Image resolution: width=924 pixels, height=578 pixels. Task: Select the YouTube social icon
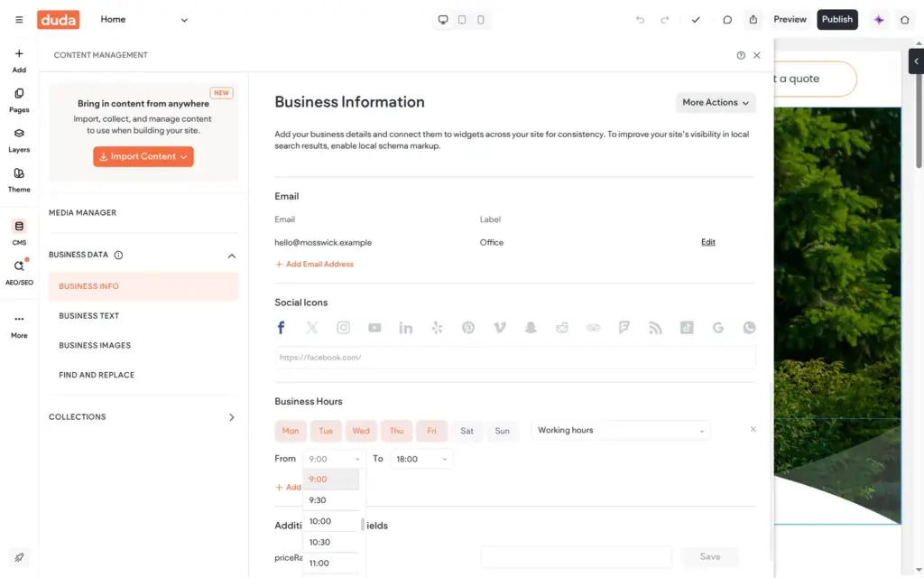374,327
